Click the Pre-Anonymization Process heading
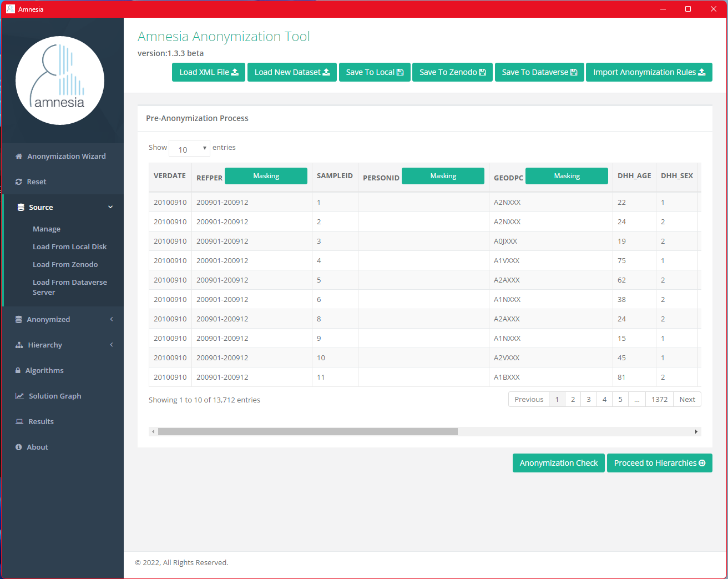728x579 pixels. pyautogui.click(x=197, y=118)
